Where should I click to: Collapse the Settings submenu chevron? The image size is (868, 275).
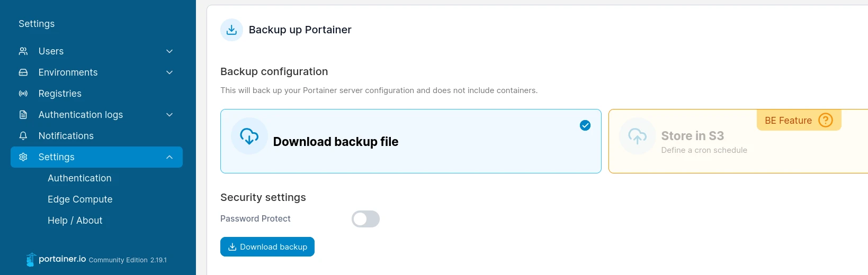click(169, 157)
